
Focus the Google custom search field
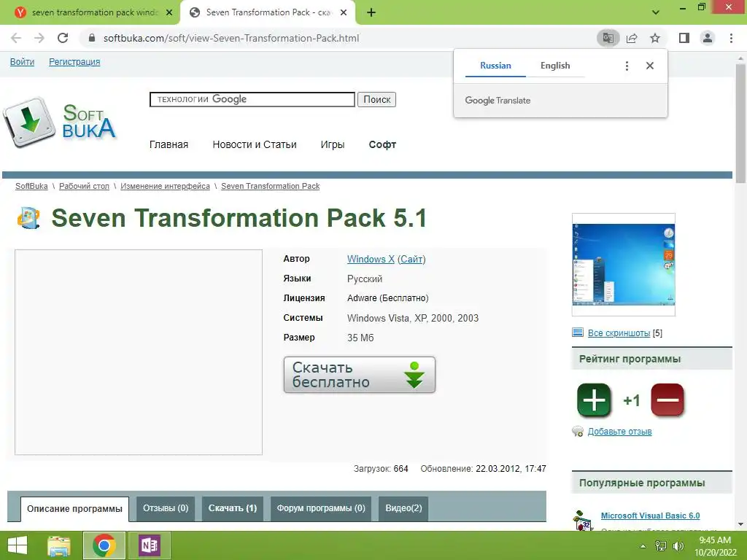click(252, 99)
